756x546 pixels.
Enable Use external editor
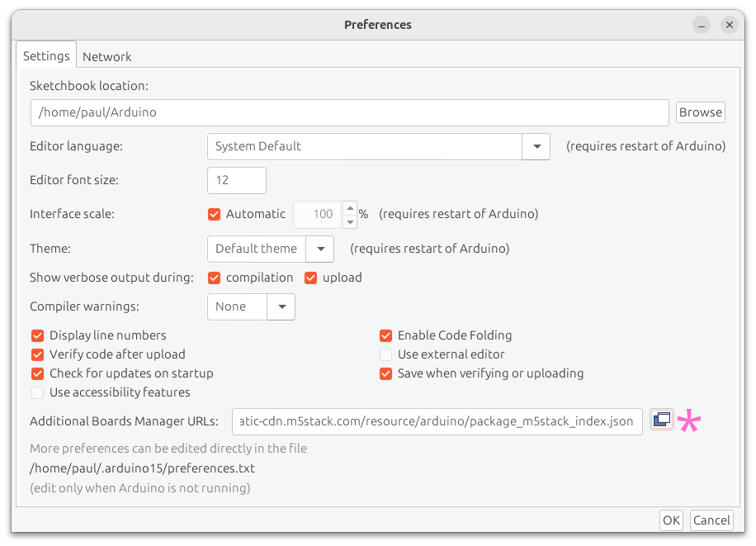pos(385,354)
